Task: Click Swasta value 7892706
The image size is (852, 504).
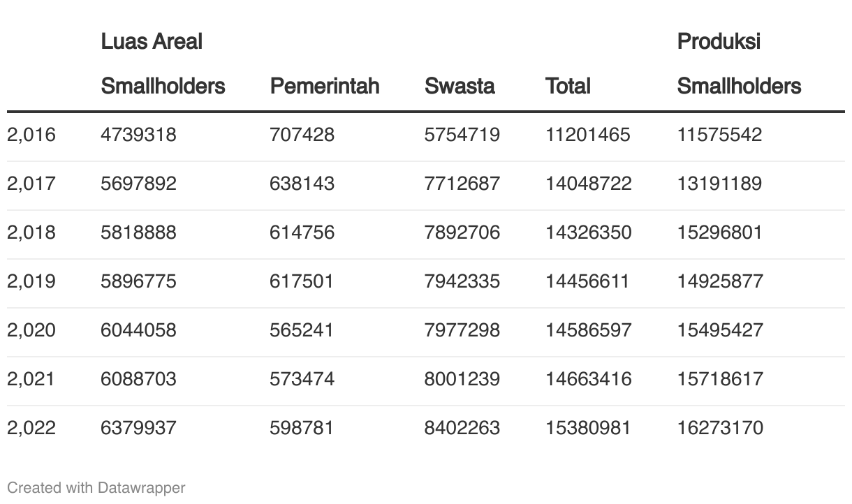Action: coord(462,232)
